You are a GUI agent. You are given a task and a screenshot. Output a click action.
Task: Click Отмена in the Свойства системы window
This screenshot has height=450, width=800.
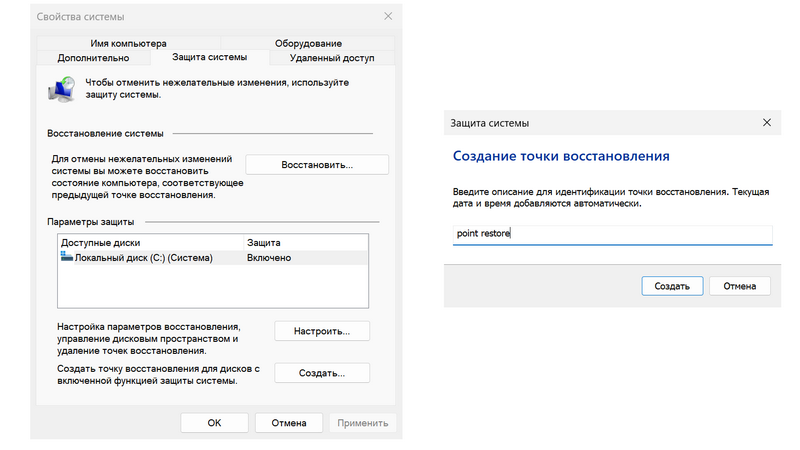point(288,423)
